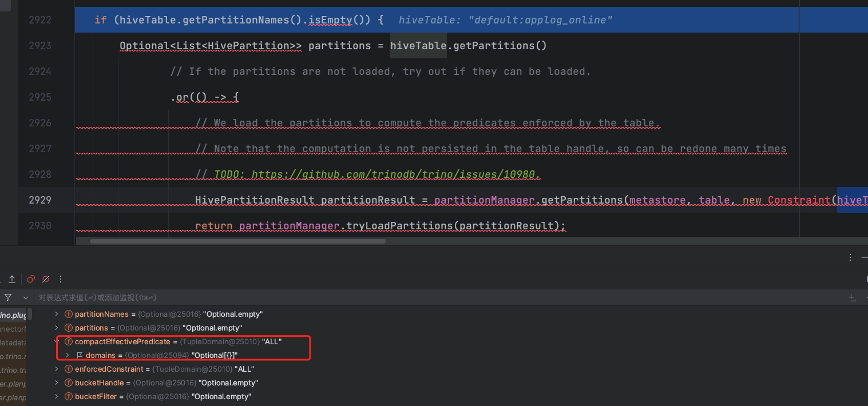
Task: Click {TupleDomain@25010} on the enforcedConstraint row
Action: 192,369
